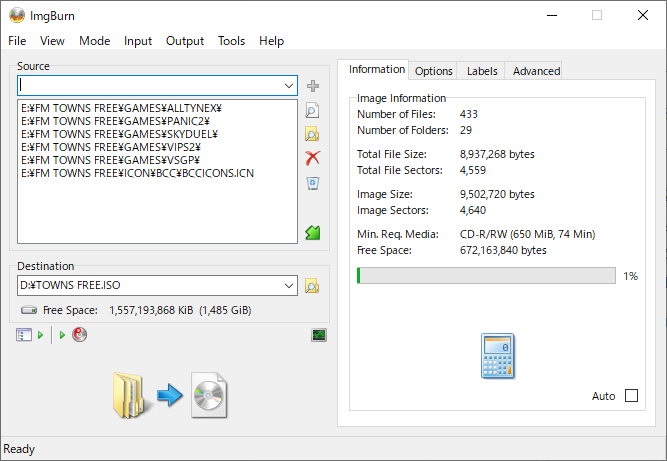The image size is (667, 461).
Task: Click the image size progress bar
Action: pyautogui.click(x=486, y=276)
